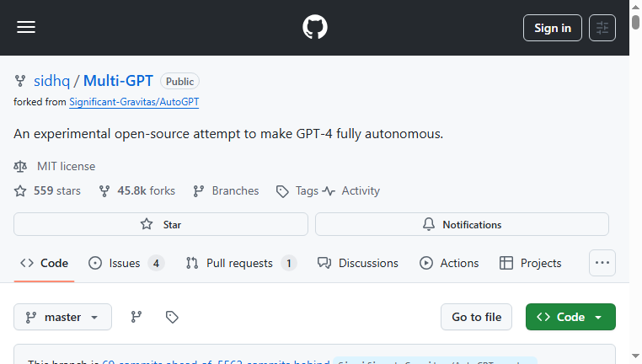Open Significant-Gravitas/AutoGPT parent repo link

134,102
